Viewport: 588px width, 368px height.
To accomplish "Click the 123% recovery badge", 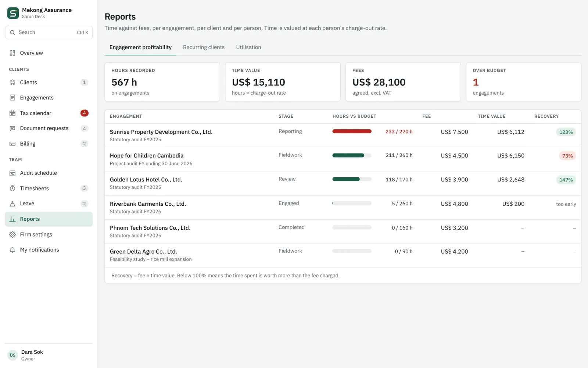I will (566, 132).
